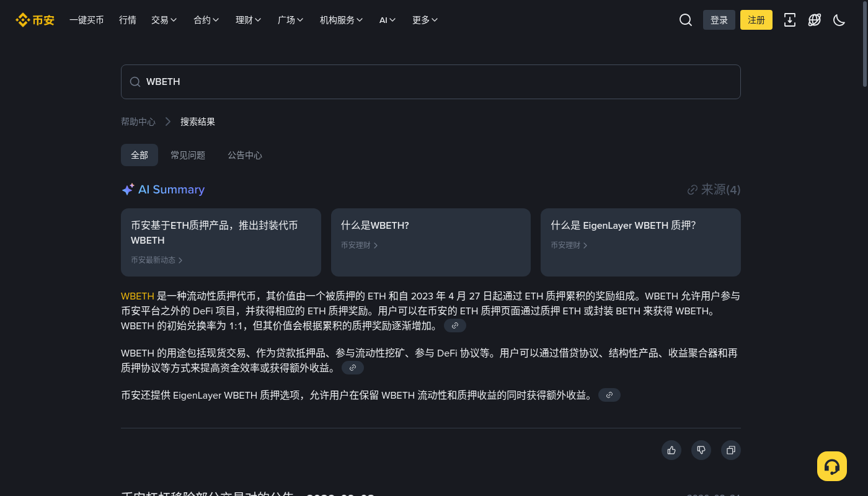Focus the WBETH search input field
The image size is (868, 496).
pos(431,82)
